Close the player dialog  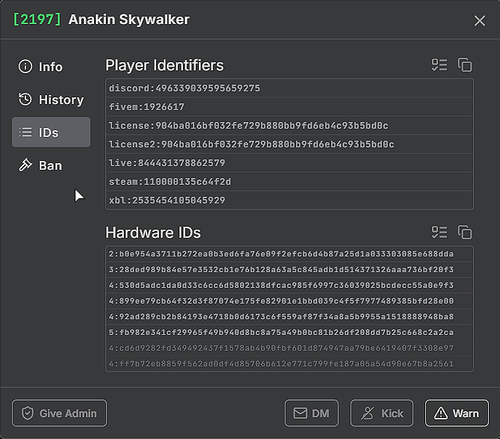(x=480, y=21)
